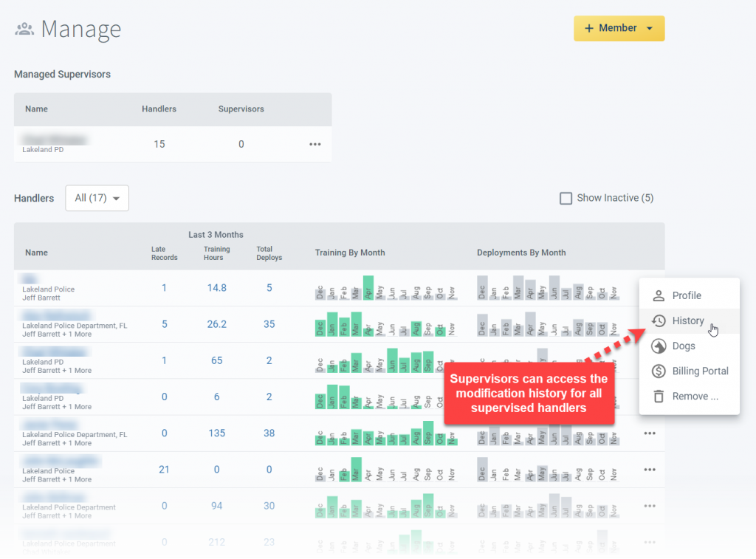The image size is (756, 559).
Task: Click the 35 total deploys link
Action: (x=269, y=324)
